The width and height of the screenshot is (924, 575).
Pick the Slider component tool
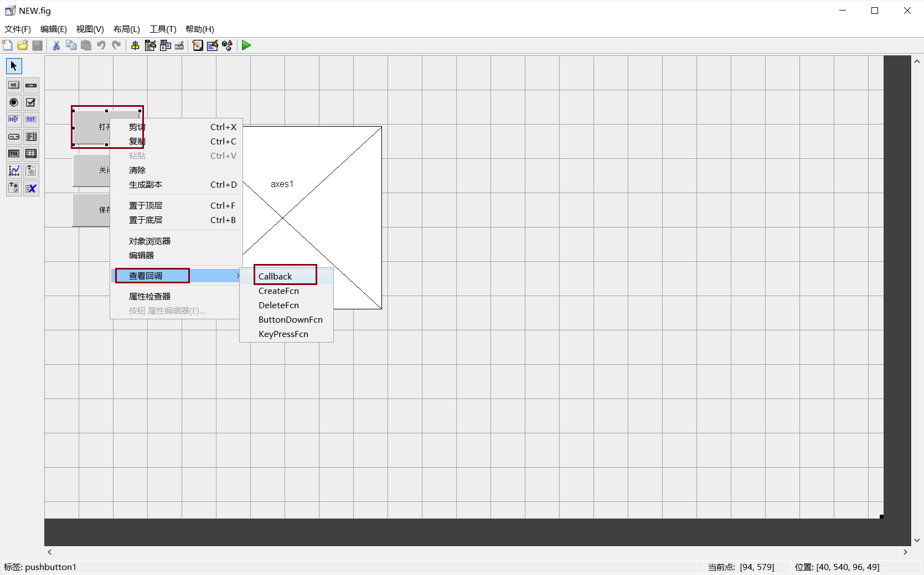[x=31, y=85]
